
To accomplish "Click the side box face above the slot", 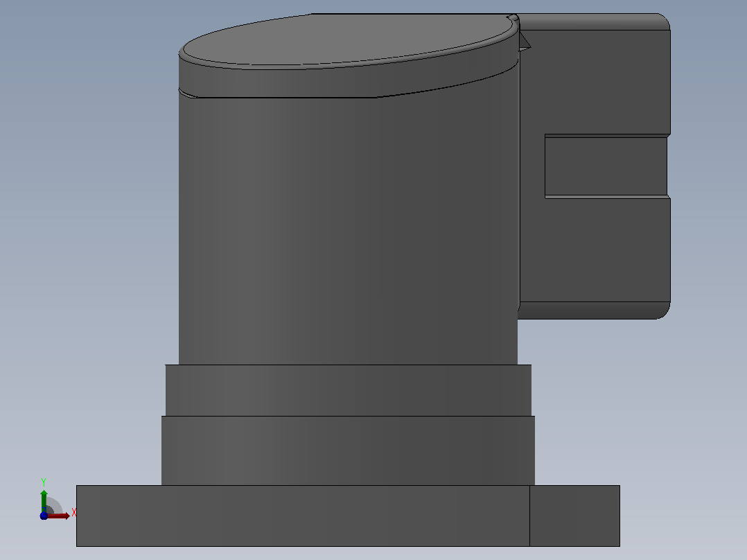I will [595, 81].
